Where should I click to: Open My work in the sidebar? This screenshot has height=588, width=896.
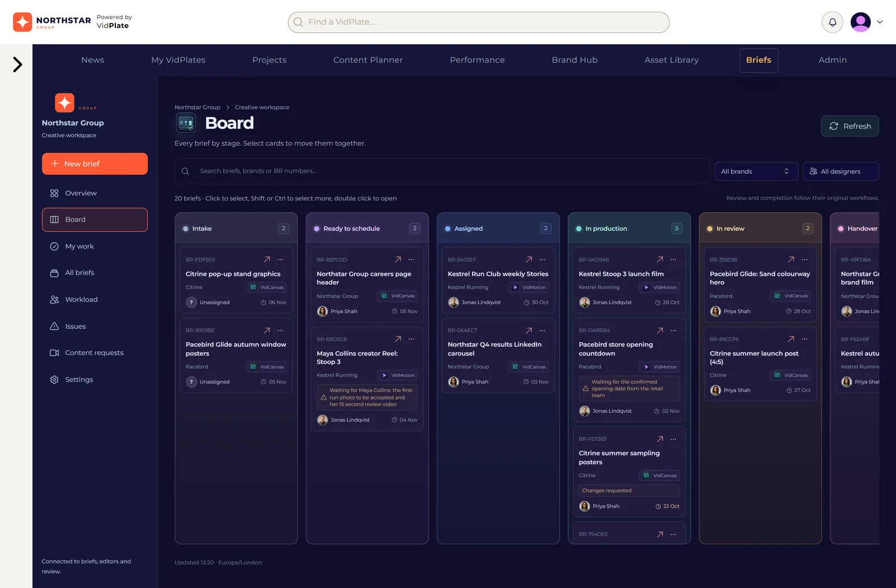pyautogui.click(x=95, y=246)
